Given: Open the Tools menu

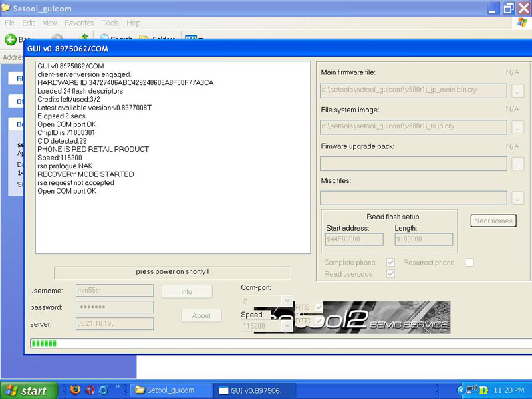Looking at the screenshot, I should coord(110,23).
